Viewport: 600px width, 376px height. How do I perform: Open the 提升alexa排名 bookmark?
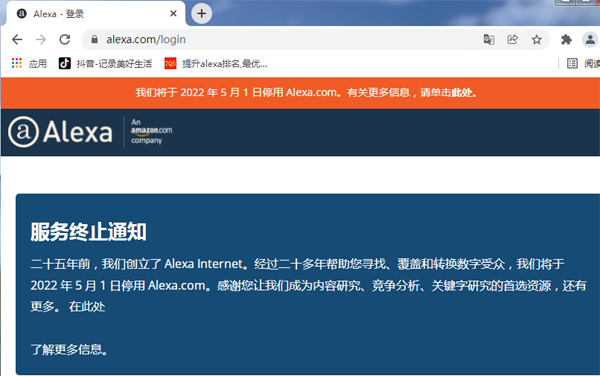click(216, 63)
